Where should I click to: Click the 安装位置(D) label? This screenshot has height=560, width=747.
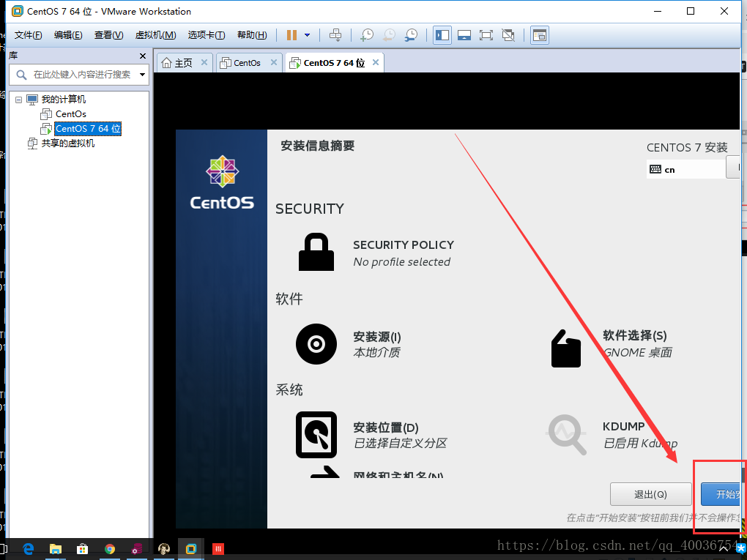385,428
